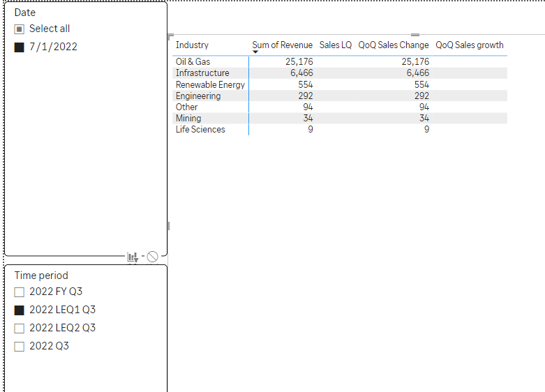Click the QoQ Sales Change column header
Screen dimensions: 545x392
[x=394, y=45]
